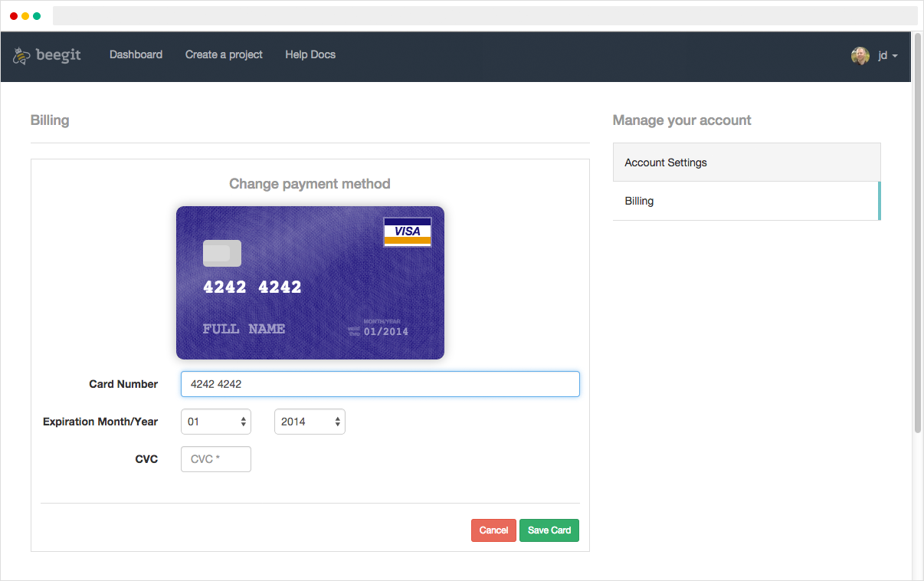Image resolution: width=924 pixels, height=581 pixels.
Task: Click the Manage your account heading
Action: click(x=682, y=120)
